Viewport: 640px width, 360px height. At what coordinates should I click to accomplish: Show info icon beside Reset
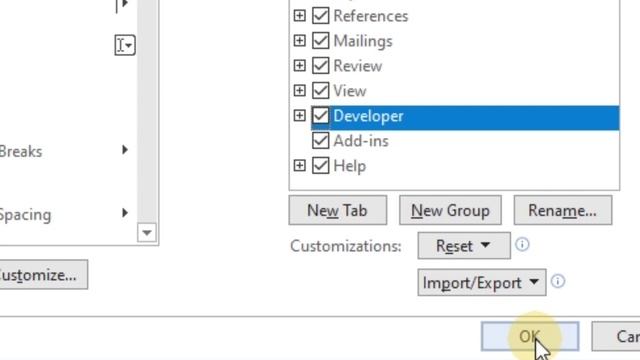pyautogui.click(x=522, y=244)
